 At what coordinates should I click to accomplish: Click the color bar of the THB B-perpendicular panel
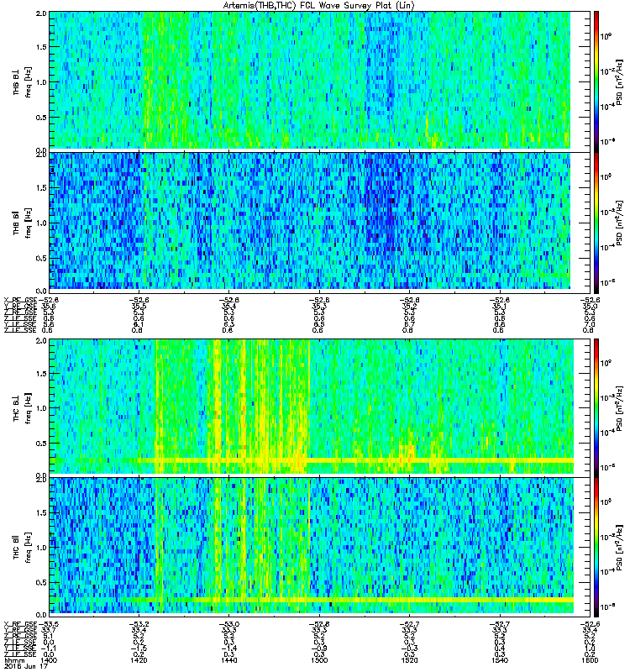(596, 81)
